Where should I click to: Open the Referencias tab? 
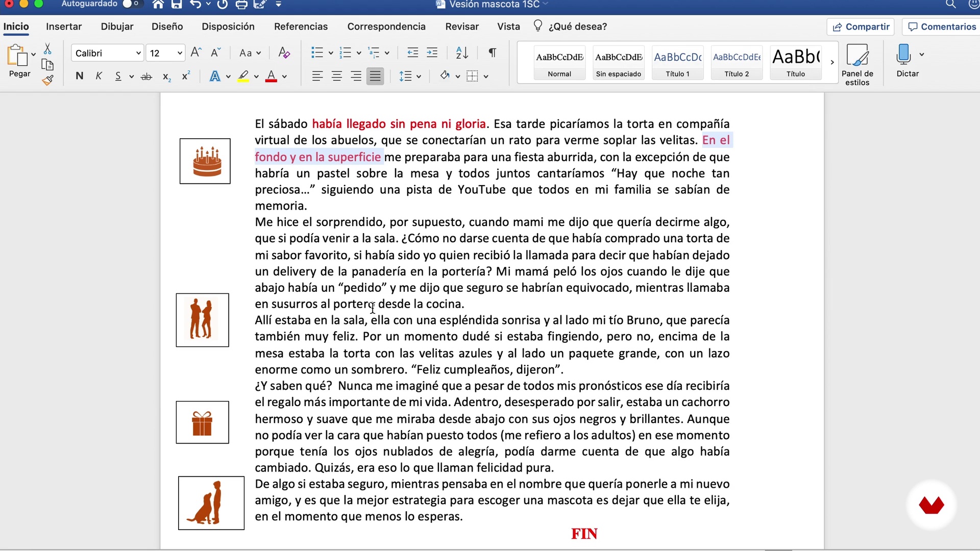click(x=301, y=27)
